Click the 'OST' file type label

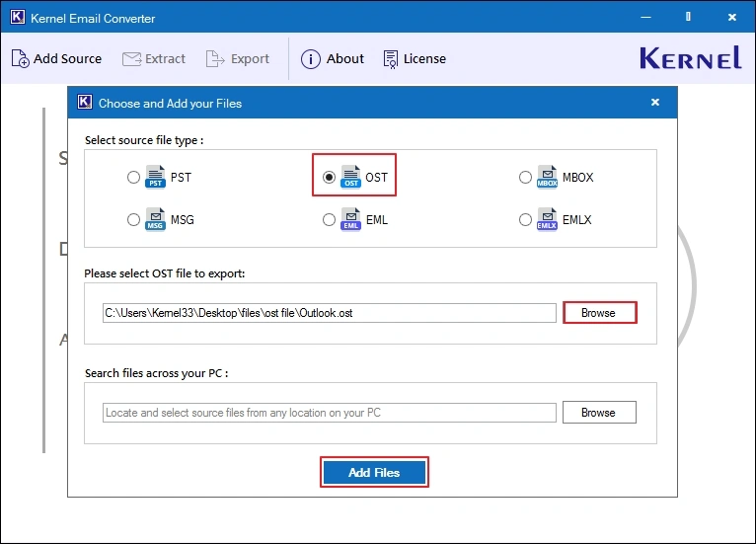(377, 178)
